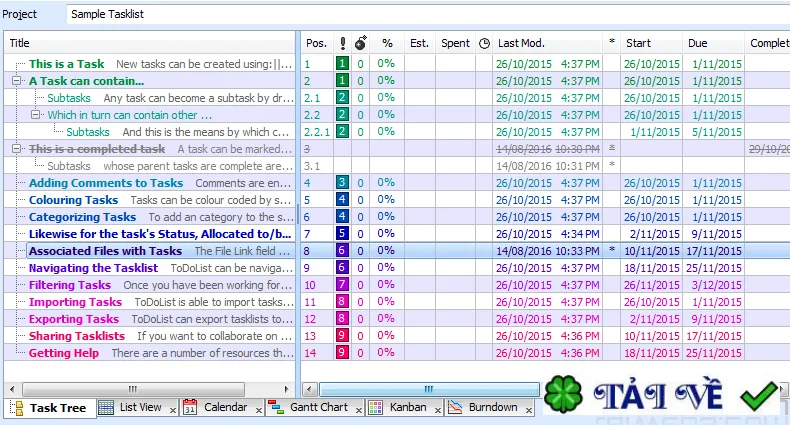
Task: Close the Kanban tab
Action: [438, 410]
